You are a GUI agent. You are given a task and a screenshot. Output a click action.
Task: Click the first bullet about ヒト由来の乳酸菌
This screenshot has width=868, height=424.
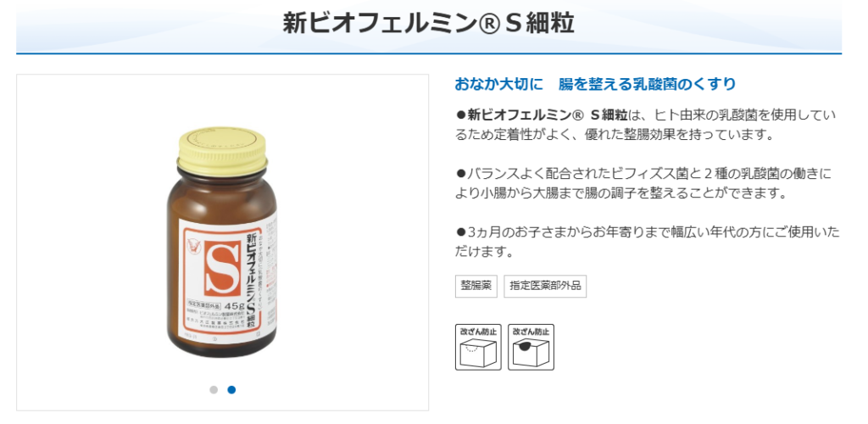point(645,125)
